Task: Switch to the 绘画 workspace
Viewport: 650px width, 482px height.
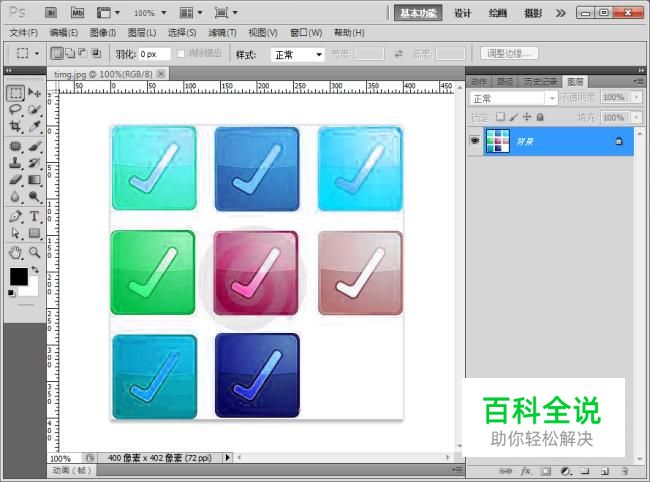Action: coord(497,13)
